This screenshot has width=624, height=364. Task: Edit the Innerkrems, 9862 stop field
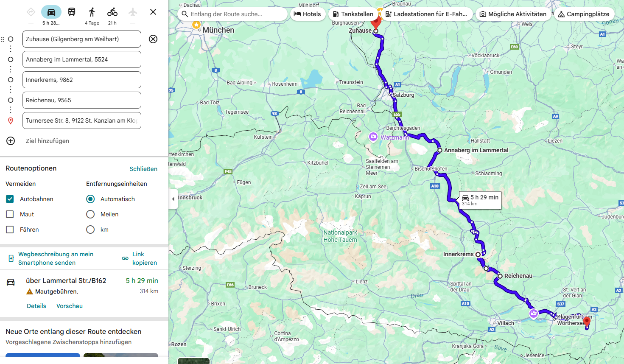82,80
